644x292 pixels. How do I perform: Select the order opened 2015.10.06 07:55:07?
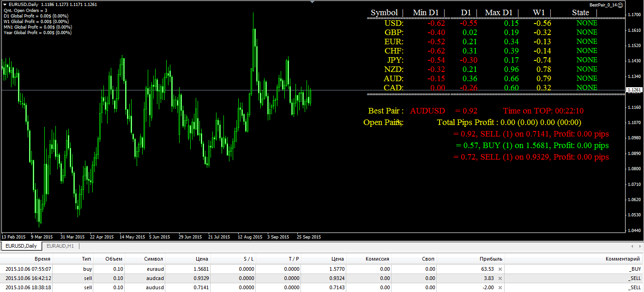[322, 269]
